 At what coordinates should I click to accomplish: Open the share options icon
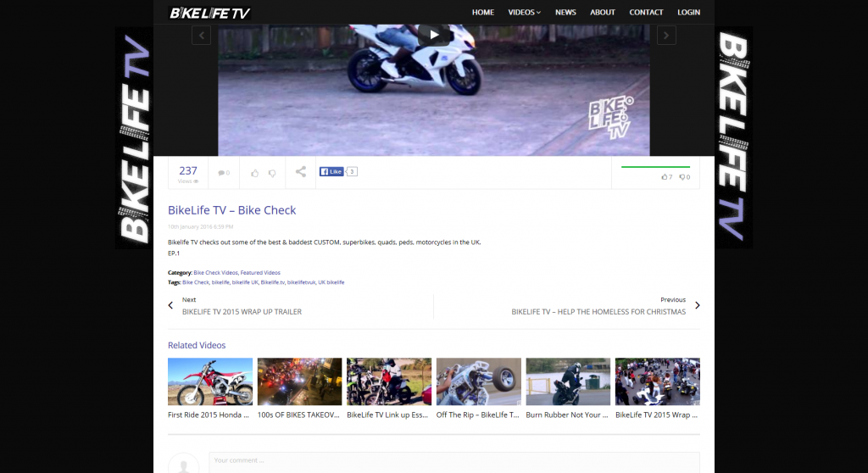click(301, 172)
